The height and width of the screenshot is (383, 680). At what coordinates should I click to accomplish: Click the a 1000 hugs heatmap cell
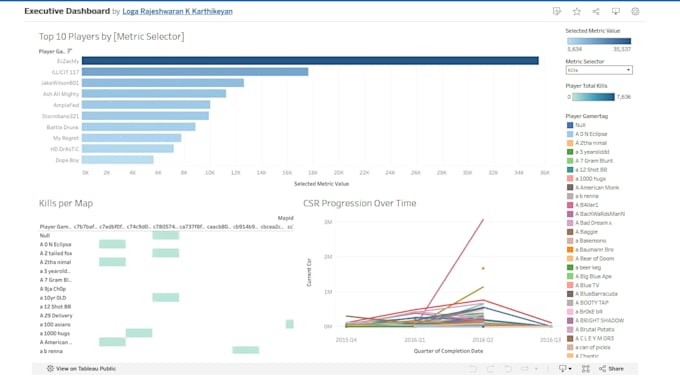click(x=139, y=333)
